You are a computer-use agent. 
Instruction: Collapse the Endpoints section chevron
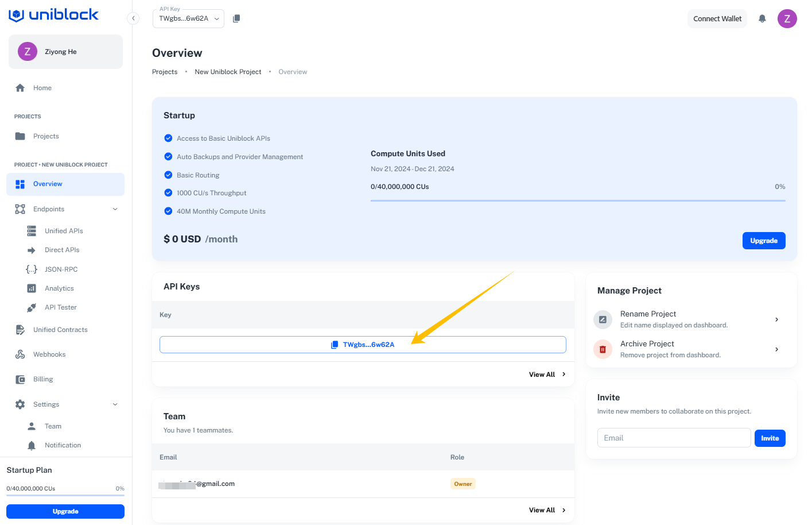click(x=115, y=209)
